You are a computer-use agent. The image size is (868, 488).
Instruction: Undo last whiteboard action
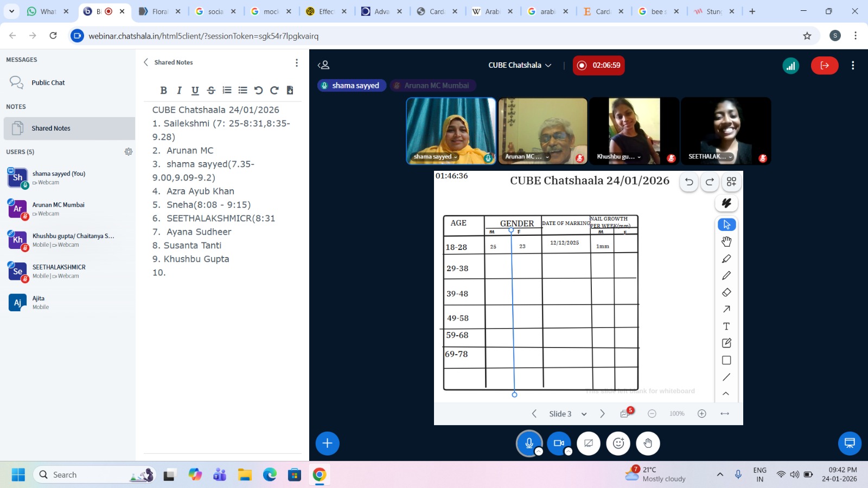(689, 182)
